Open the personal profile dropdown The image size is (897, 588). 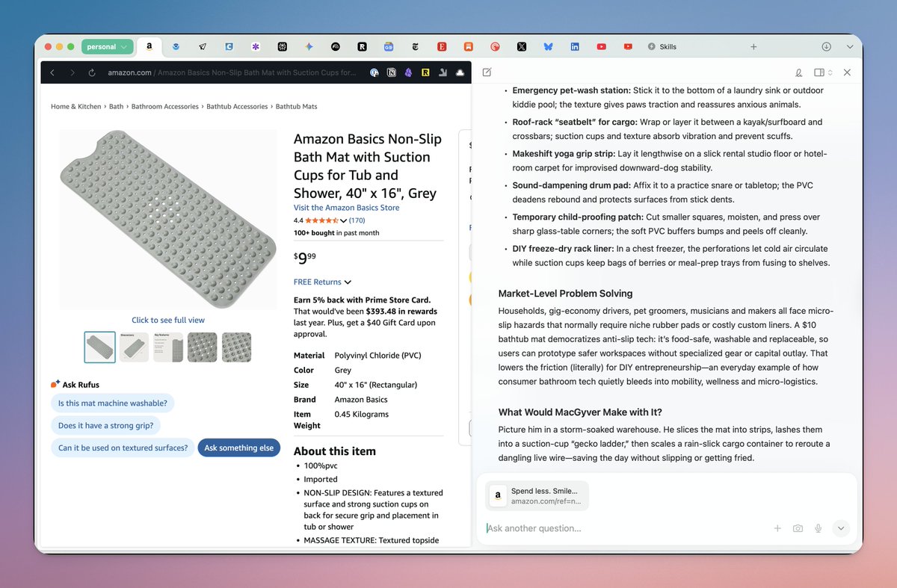click(x=107, y=46)
